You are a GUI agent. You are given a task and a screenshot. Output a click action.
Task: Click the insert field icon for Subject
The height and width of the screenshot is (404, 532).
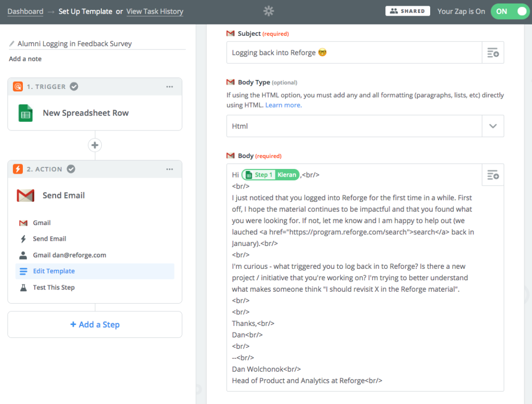click(x=493, y=53)
